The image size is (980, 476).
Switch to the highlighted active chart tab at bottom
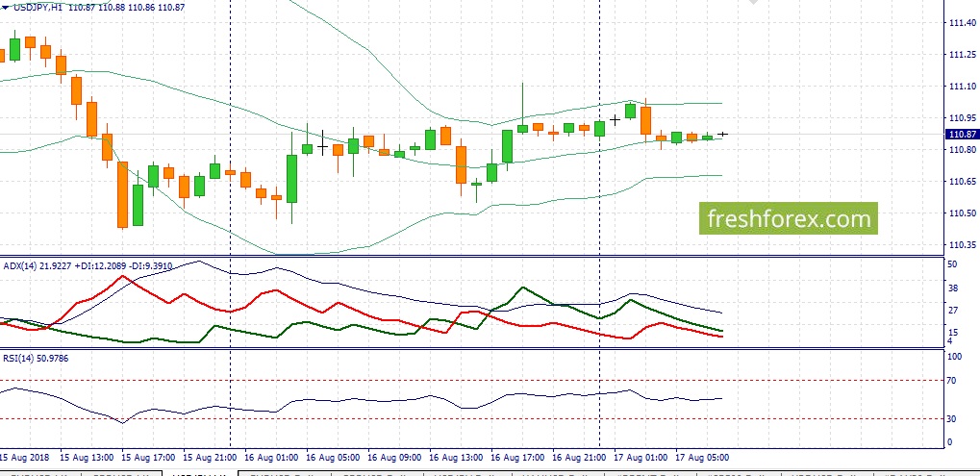pos(200,473)
